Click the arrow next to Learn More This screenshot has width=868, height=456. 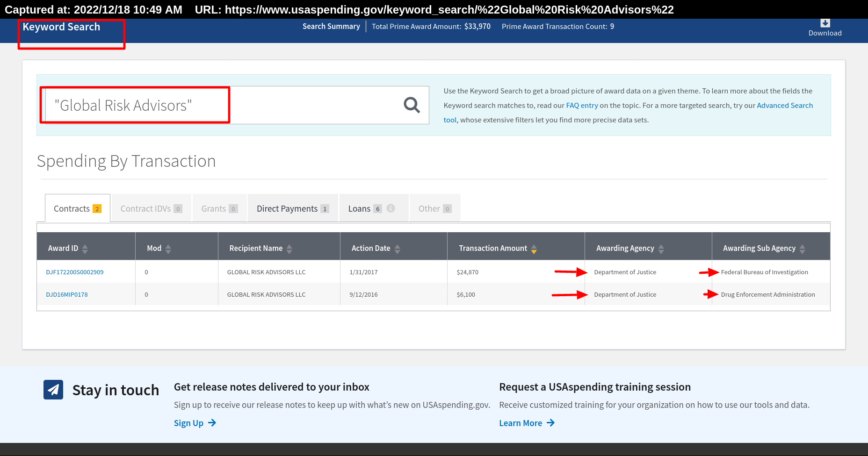(x=550, y=423)
